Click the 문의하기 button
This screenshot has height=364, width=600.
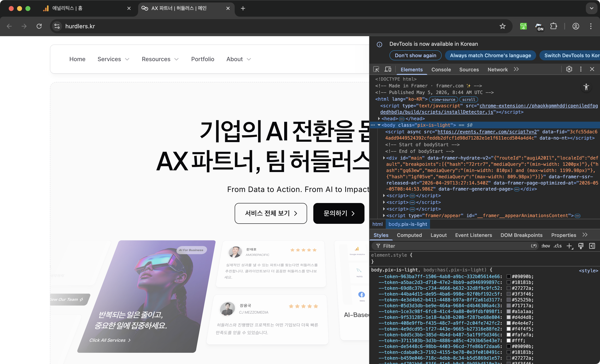click(x=339, y=213)
